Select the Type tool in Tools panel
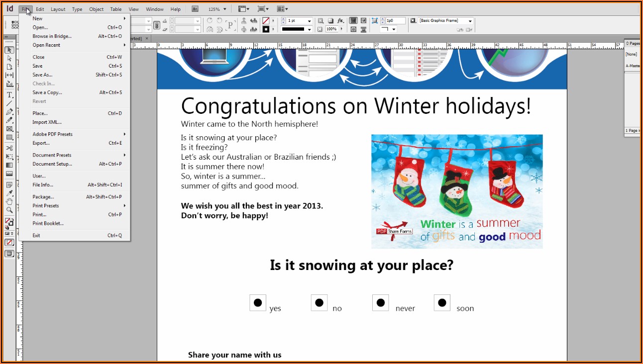This screenshot has height=364, width=643. tap(9, 94)
